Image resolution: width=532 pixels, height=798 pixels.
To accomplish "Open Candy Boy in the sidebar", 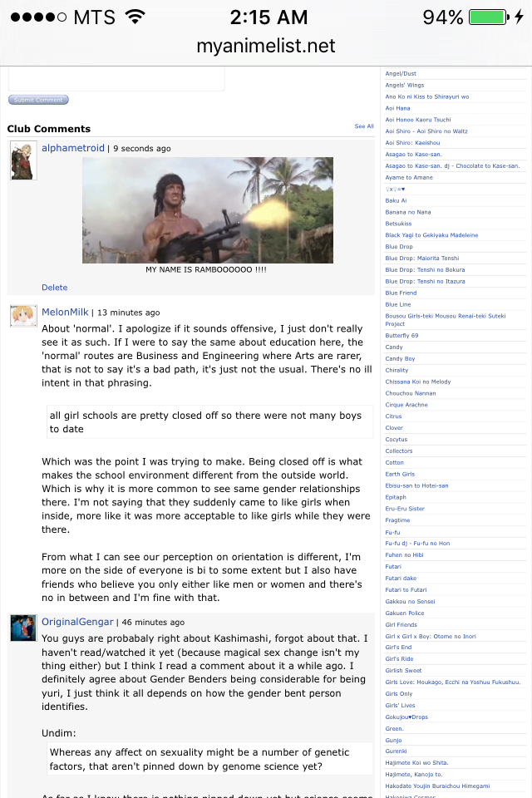I will (x=400, y=358).
